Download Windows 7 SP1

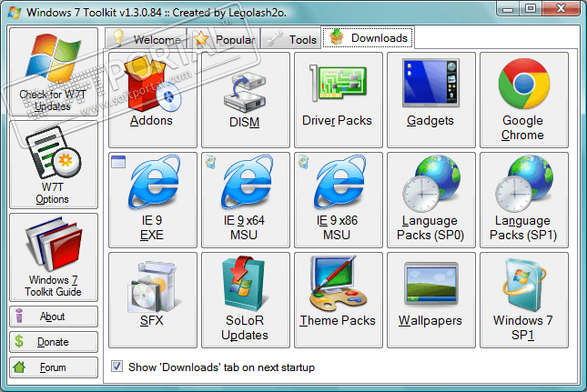click(x=524, y=300)
